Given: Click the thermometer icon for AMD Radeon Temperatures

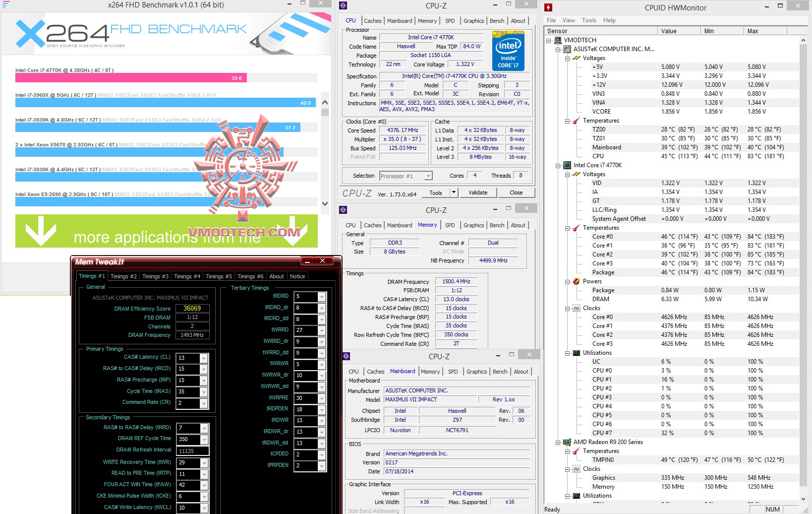Looking at the screenshot, I should click(577, 451).
